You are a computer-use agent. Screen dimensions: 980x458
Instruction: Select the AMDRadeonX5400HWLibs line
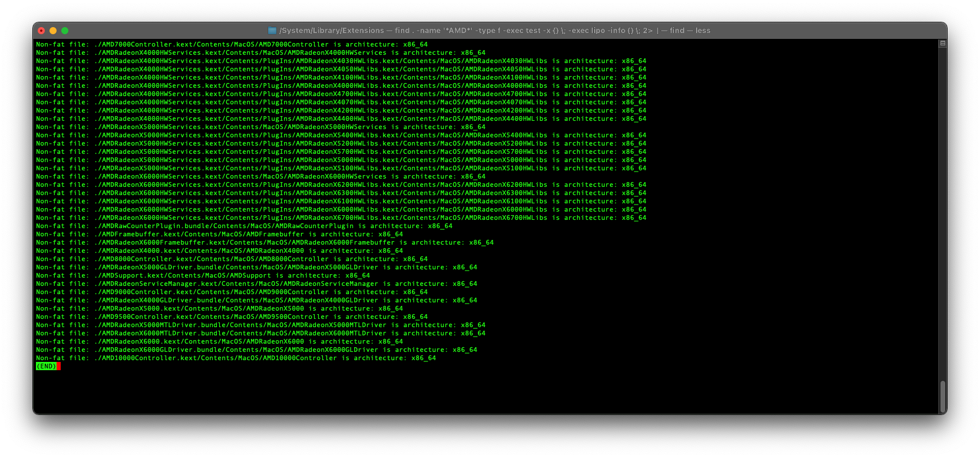[x=341, y=135]
